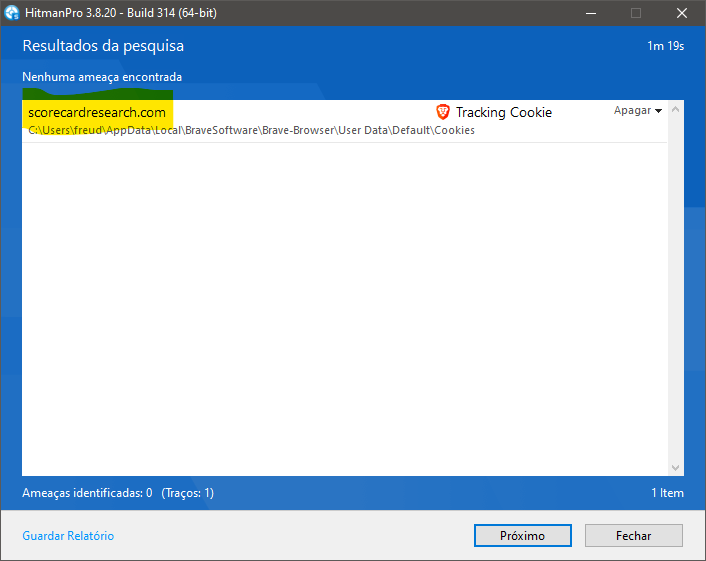
Task: Minimize the HitmanPro window
Action: pyautogui.click(x=591, y=13)
